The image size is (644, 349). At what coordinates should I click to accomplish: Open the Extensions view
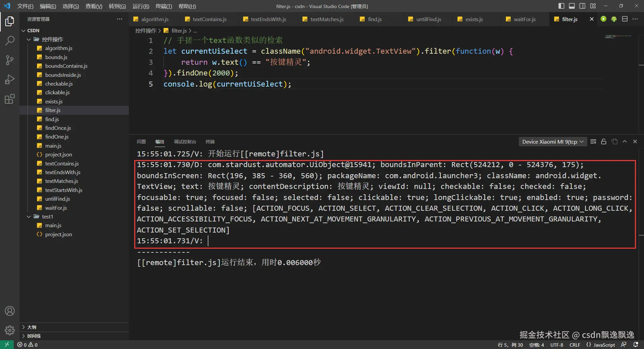click(10, 99)
